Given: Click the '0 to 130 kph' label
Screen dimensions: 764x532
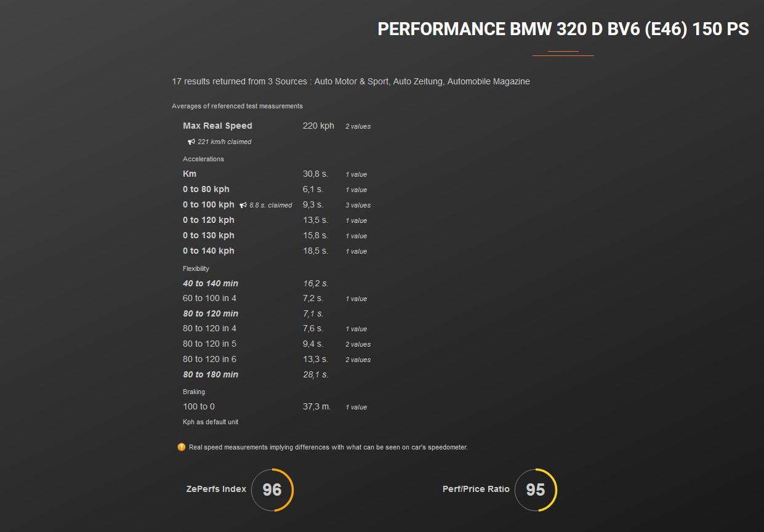Looking at the screenshot, I should click(x=209, y=235).
